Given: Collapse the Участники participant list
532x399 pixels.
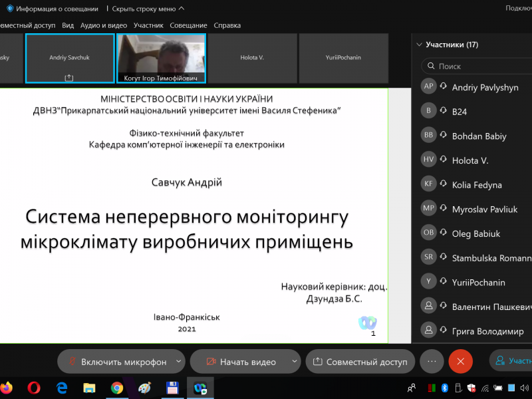Looking at the screenshot, I should [419, 45].
